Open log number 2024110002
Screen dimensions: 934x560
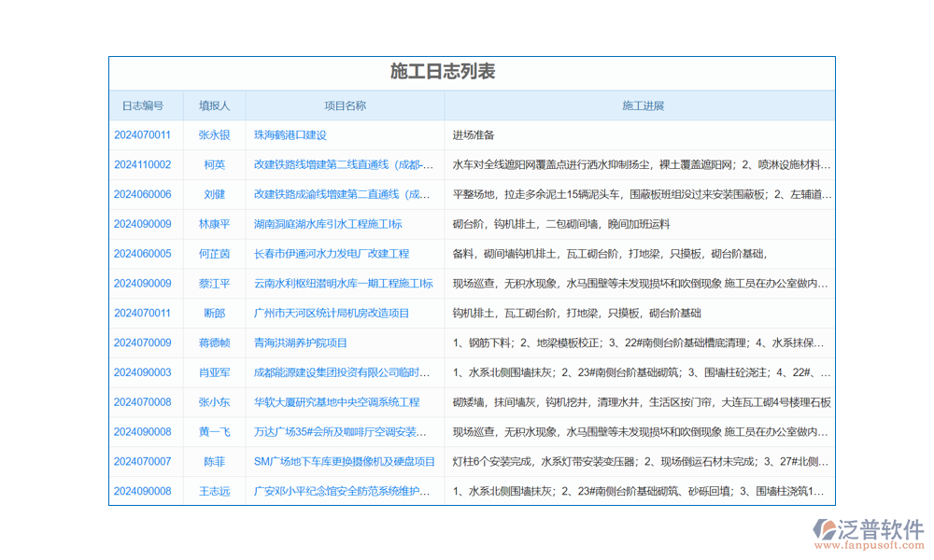coord(142,164)
